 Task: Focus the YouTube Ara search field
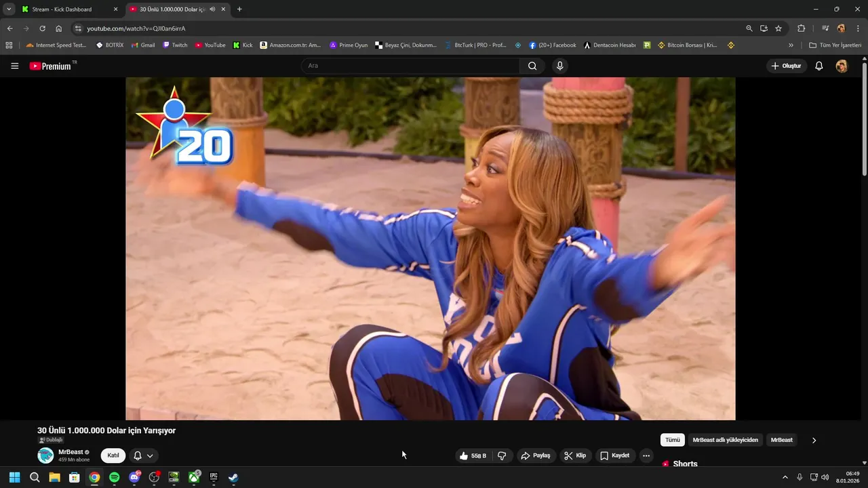point(410,66)
